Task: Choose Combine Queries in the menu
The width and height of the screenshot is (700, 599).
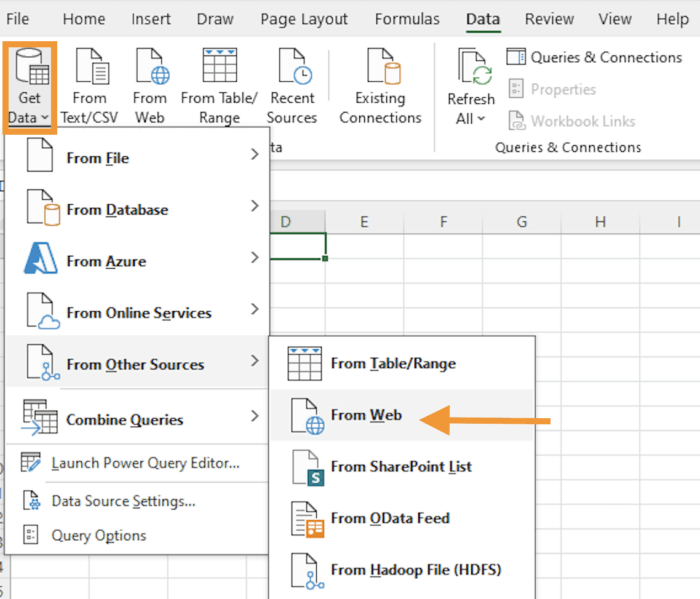Action: pyautogui.click(x=138, y=417)
